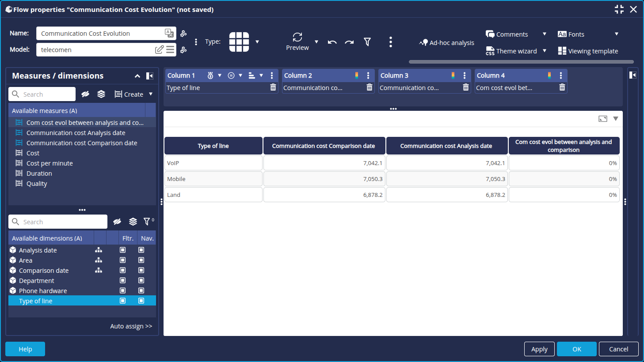Select the Comparison date dimension
This screenshot has width=644, height=362.
[x=44, y=271]
